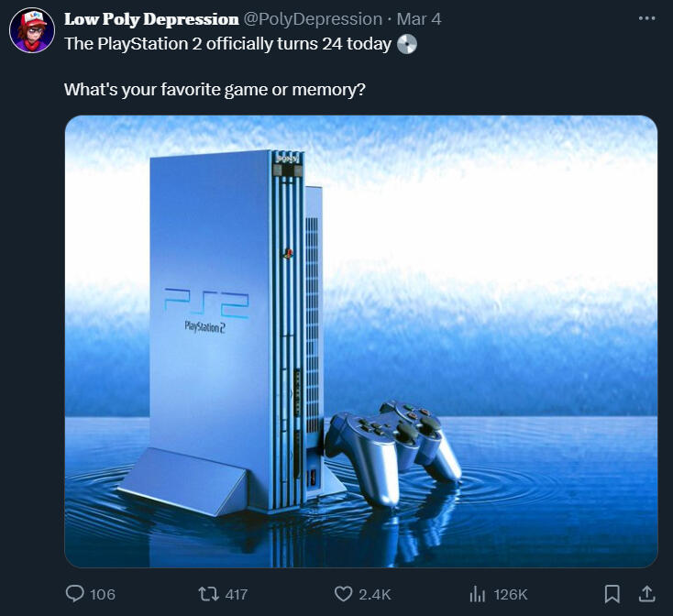Click the reply speech bubble icon

pos(74,594)
